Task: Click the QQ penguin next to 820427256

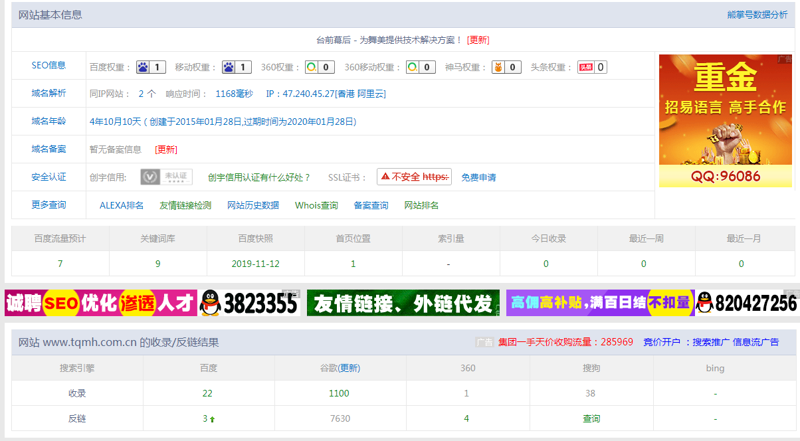Action: [704, 303]
